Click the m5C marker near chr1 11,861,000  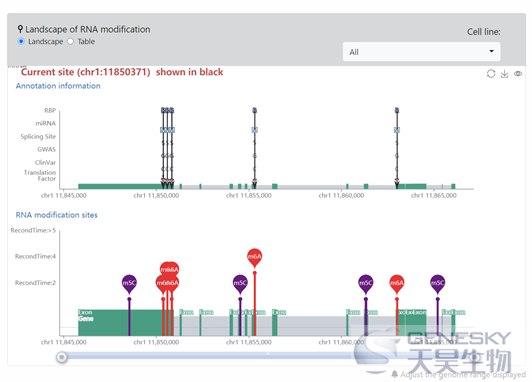[x=366, y=283]
